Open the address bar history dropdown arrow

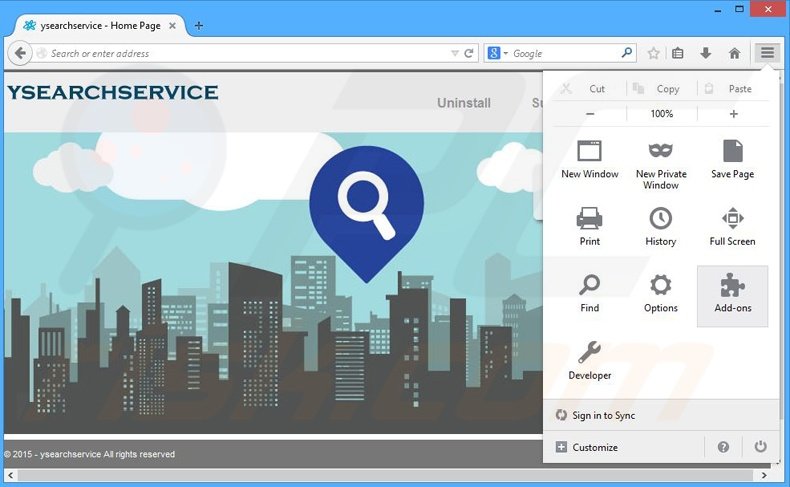click(x=454, y=53)
